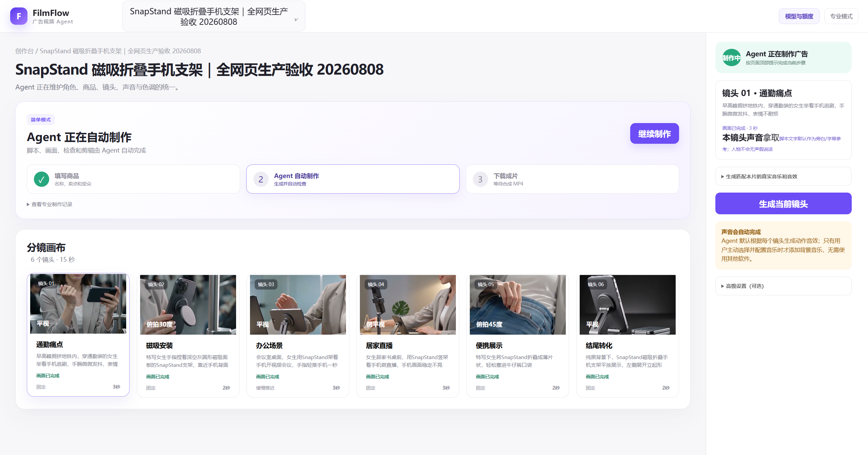Image resolution: width=868 pixels, height=455 pixels.
Task: Click the step number 3 circle
Action: tap(480, 179)
